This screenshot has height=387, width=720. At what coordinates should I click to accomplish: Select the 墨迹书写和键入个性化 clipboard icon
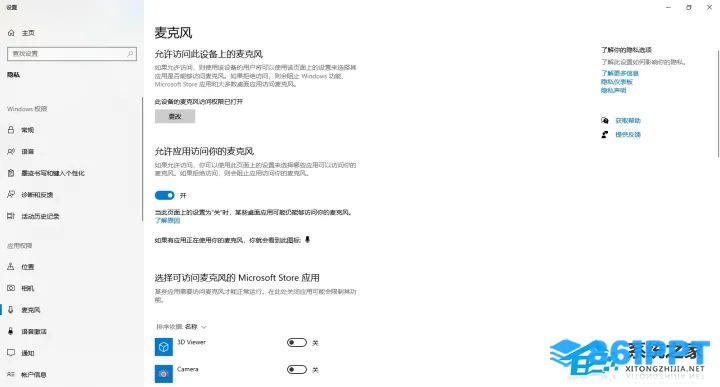pos(11,173)
